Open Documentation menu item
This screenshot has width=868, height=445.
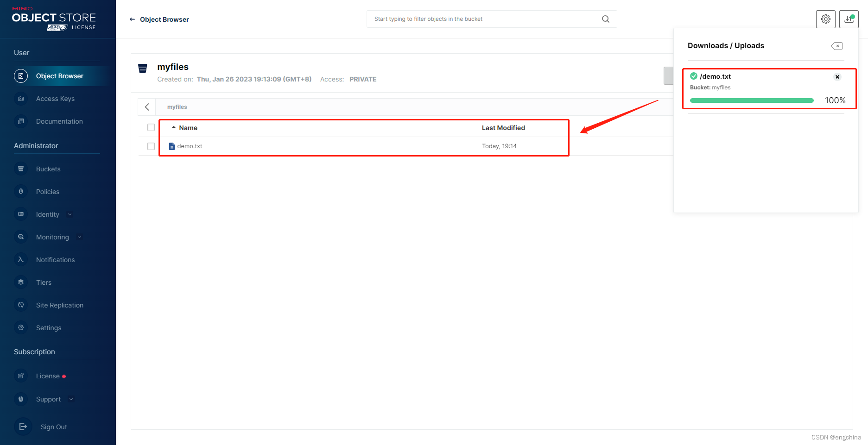(x=59, y=121)
